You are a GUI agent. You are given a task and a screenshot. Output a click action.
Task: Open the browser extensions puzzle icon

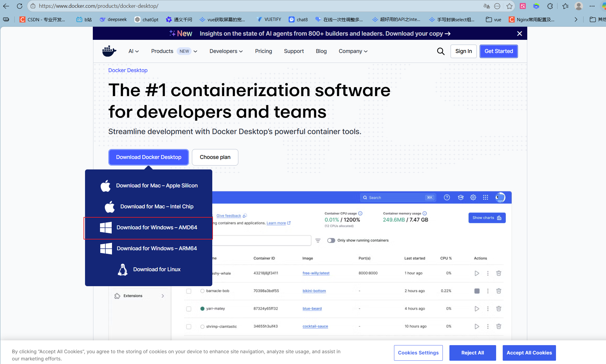(550, 6)
